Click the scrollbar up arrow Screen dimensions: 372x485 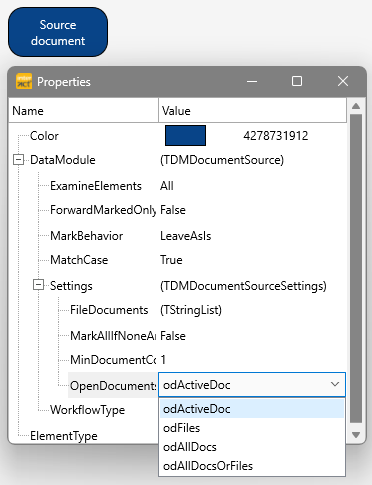pyautogui.click(x=356, y=106)
